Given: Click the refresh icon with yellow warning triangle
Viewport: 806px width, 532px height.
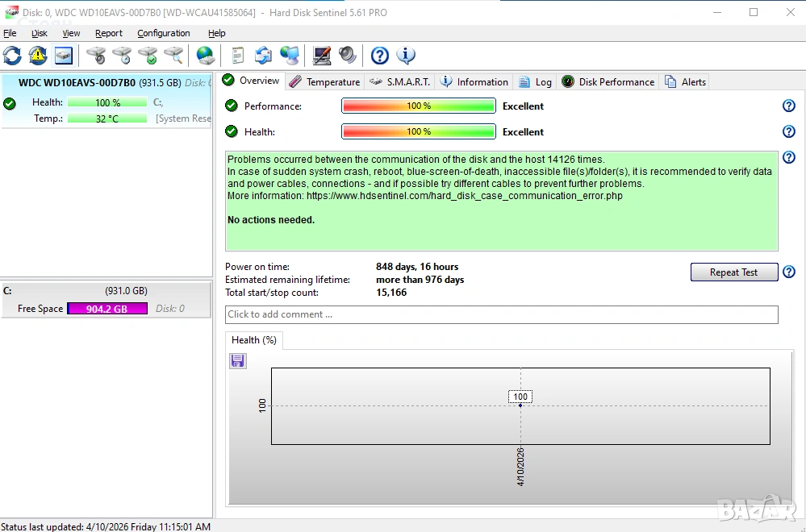Looking at the screenshot, I should coord(38,56).
